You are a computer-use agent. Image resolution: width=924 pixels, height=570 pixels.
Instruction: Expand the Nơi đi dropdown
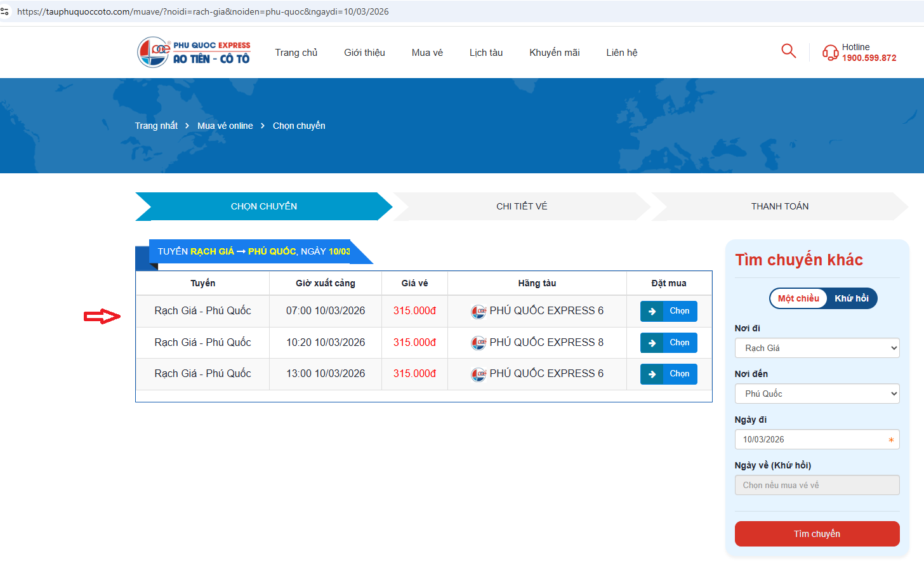pyautogui.click(x=817, y=348)
